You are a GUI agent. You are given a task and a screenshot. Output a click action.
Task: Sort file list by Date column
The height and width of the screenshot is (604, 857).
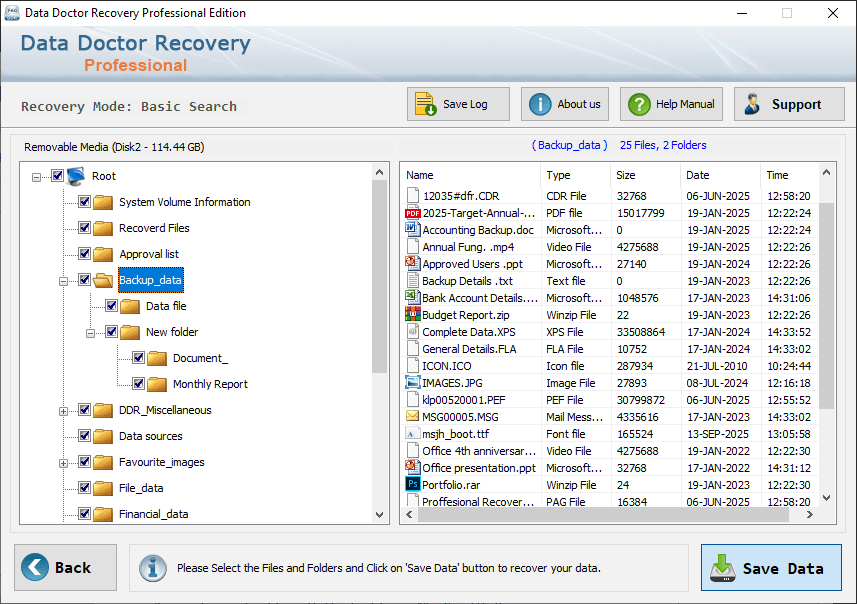click(720, 175)
